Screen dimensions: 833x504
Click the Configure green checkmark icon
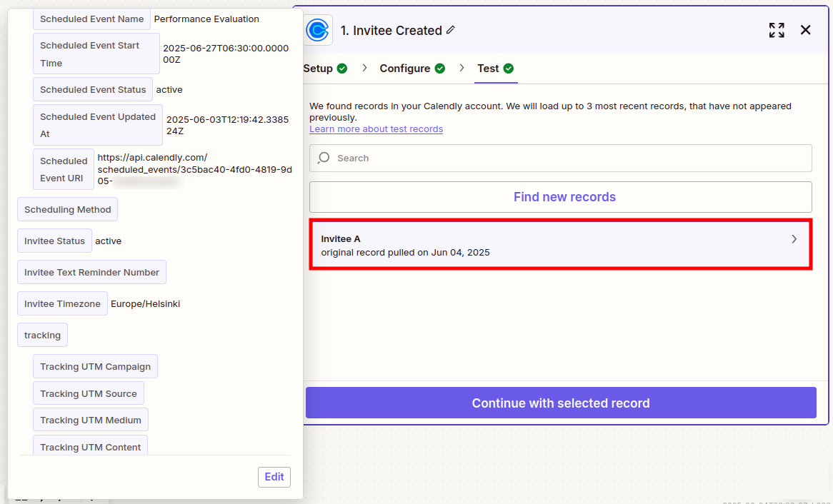tap(440, 69)
